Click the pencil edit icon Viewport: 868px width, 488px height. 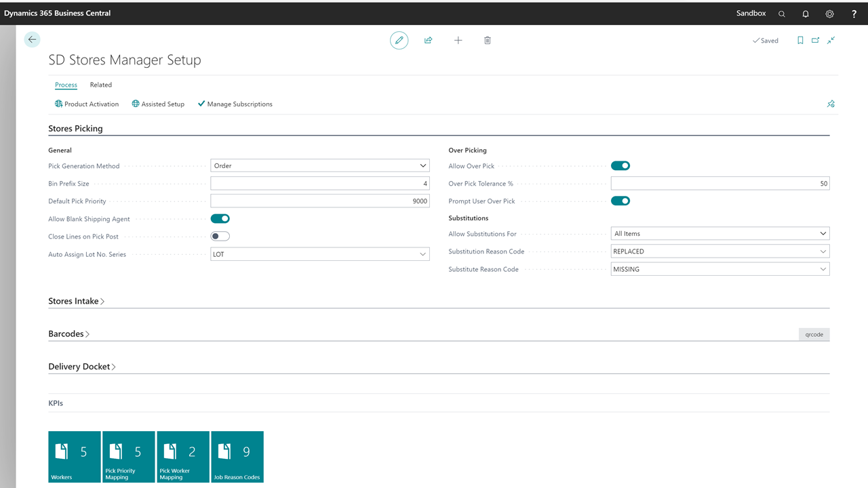[x=399, y=41]
